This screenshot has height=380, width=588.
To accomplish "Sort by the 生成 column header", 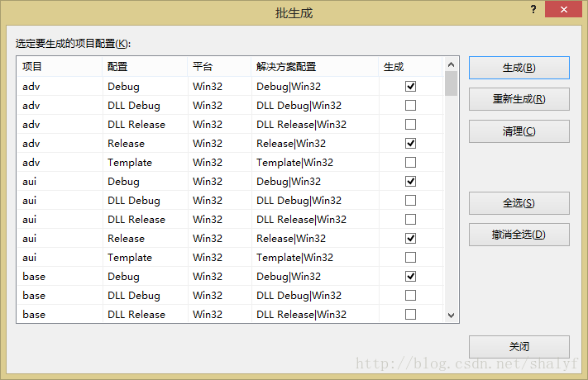I will [x=411, y=67].
